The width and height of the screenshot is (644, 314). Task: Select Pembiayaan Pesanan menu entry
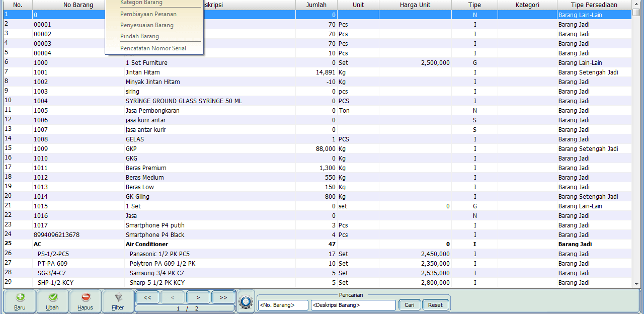pyautogui.click(x=148, y=14)
